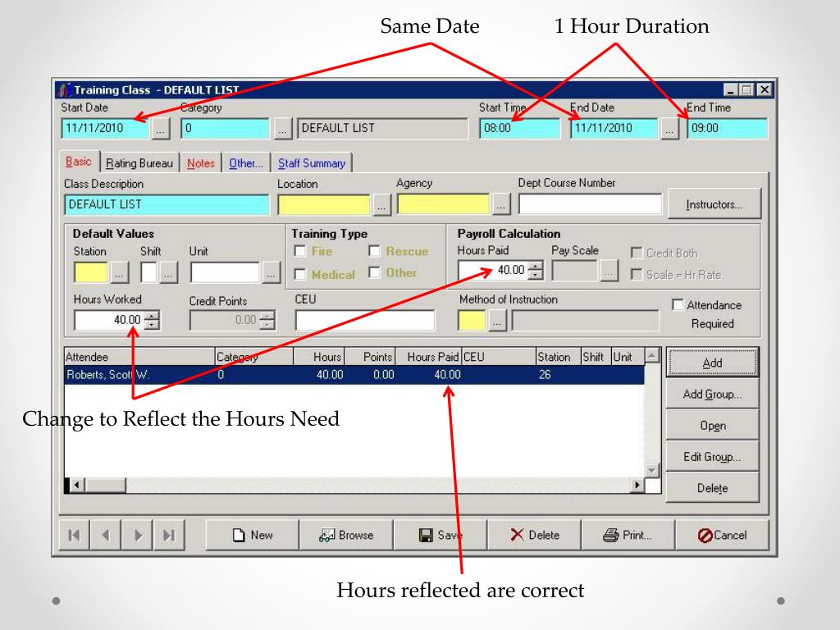Adjust Credit Points with the spinner arrows
This screenshot has height=630, width=840.
click(267, 321)
